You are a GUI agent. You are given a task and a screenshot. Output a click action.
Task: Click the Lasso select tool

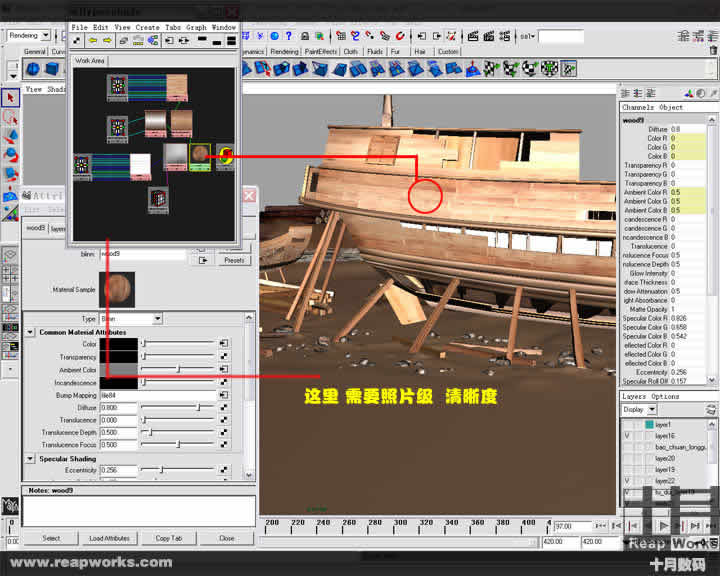10,117
